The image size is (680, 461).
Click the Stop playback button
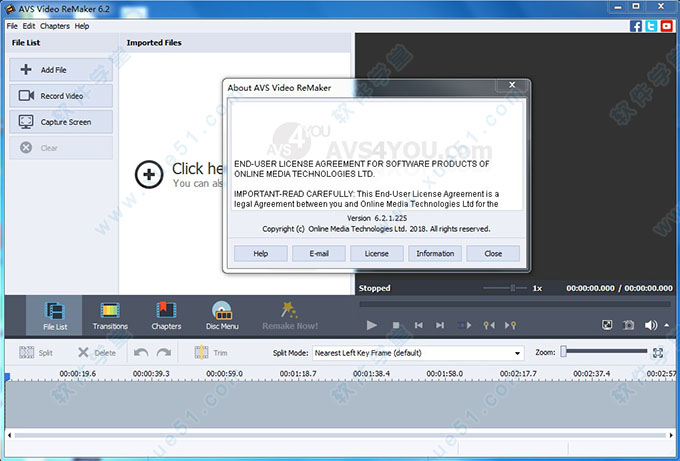[396, 325]
